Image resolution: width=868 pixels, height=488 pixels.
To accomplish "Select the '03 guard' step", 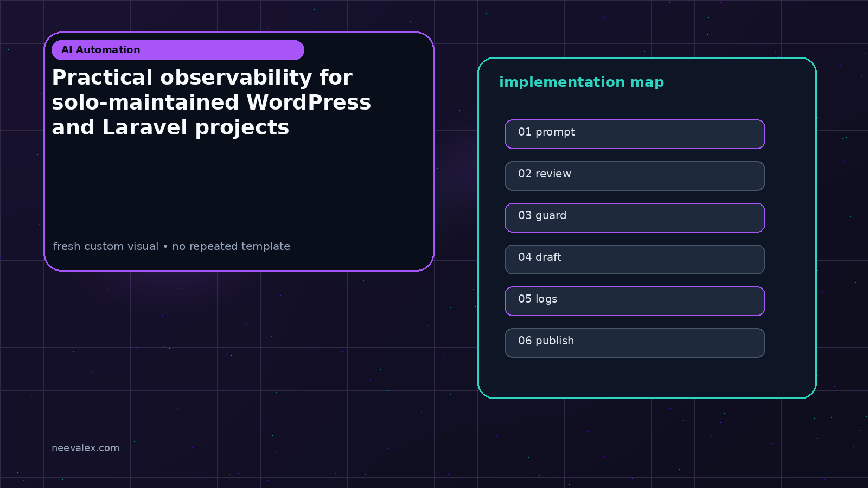I will click(635, 217).
